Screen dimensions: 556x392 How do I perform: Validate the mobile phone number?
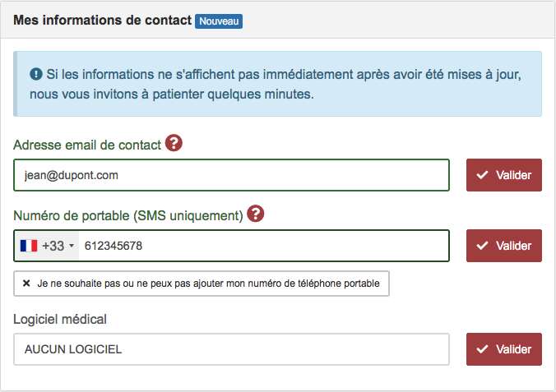point(504,246)
